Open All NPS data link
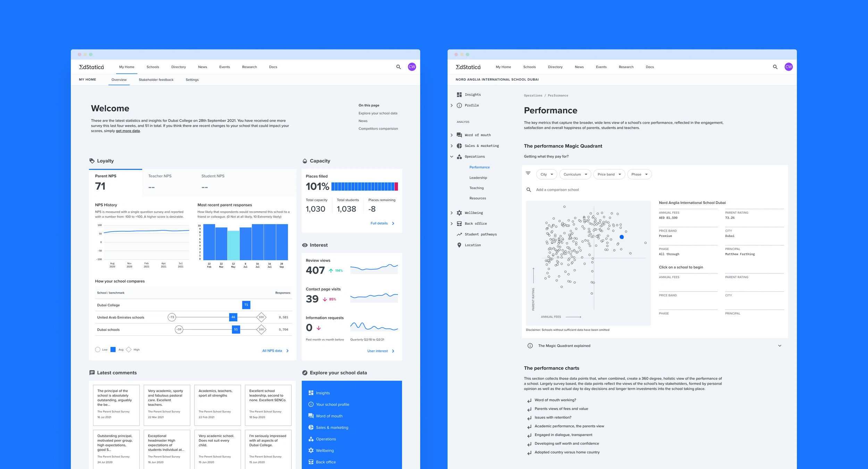 (275, 351)
